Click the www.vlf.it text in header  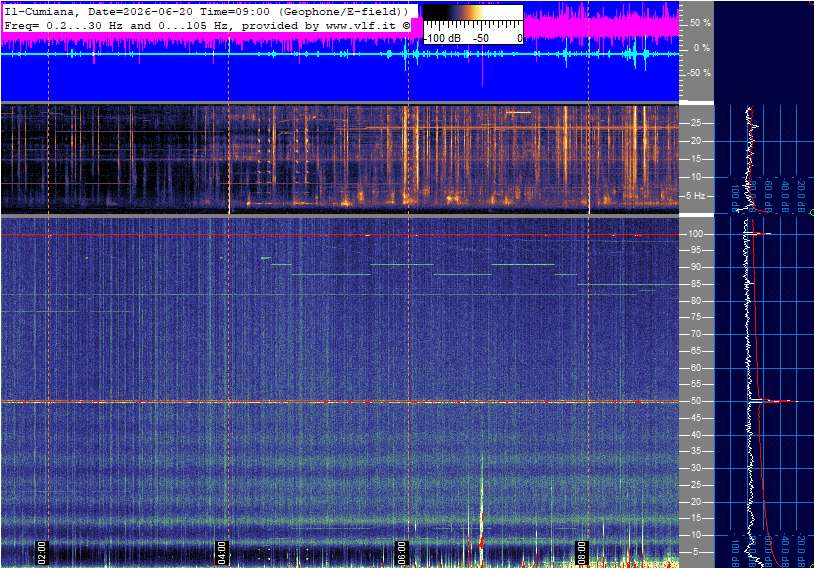tap(363, 25)
